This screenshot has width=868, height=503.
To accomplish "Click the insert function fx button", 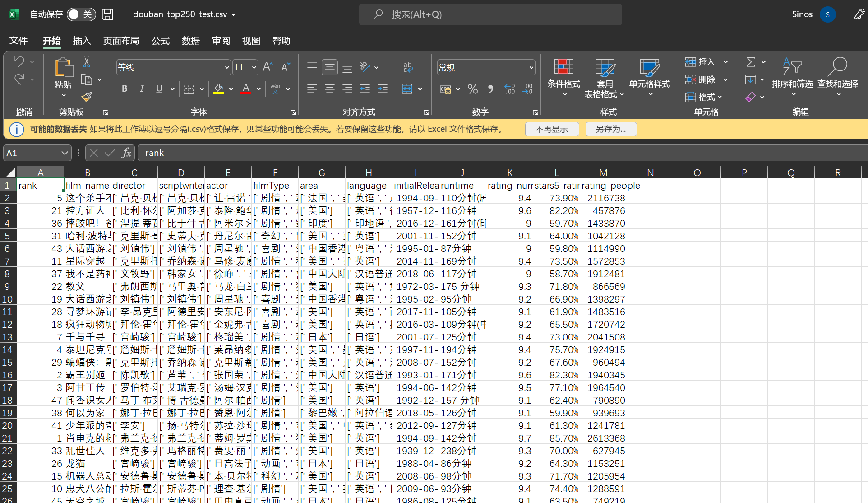I will [127, 153].
